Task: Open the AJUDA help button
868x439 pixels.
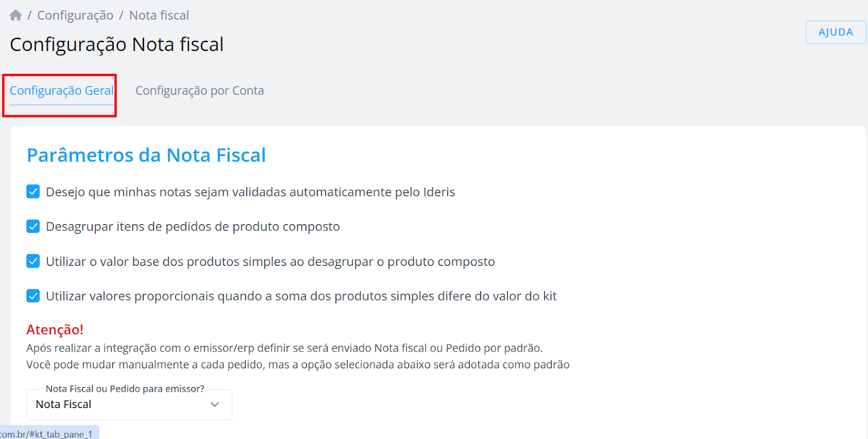Action: pos(835,32)
